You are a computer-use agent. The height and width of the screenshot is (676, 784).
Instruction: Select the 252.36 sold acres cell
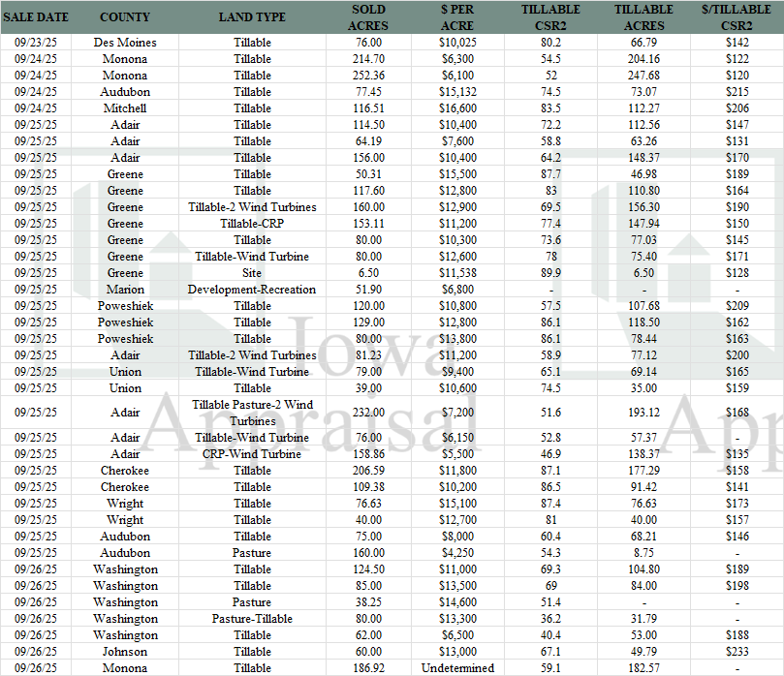click(x=368, y=76)
